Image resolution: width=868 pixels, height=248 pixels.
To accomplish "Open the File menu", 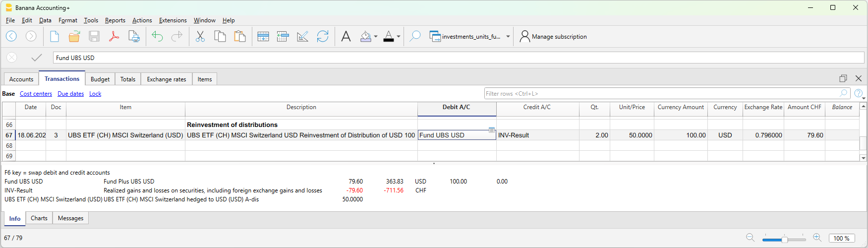I will [10, 20].
